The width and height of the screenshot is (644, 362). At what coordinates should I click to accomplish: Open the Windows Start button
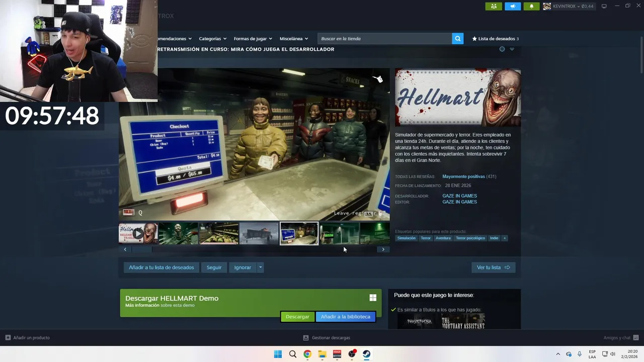[x=278, y=354]
